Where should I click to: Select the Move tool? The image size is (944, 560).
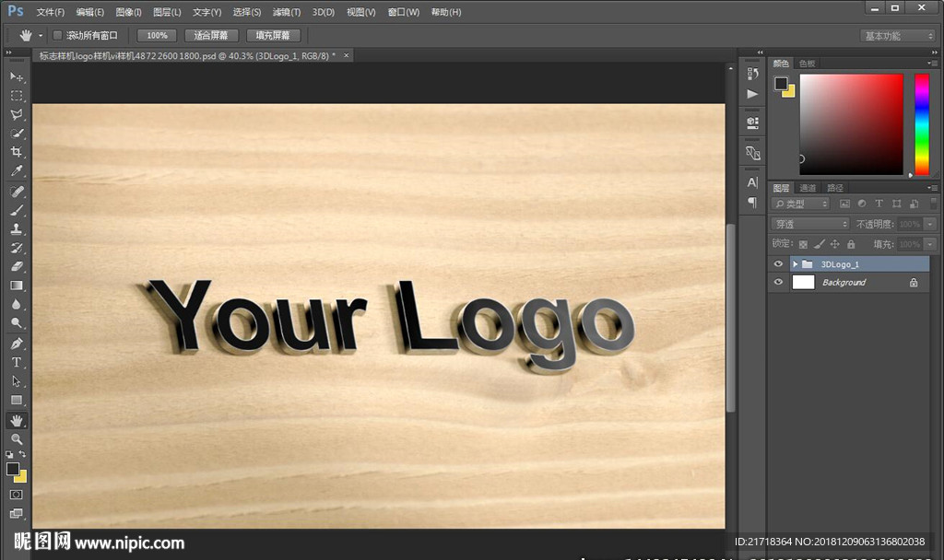17,77
